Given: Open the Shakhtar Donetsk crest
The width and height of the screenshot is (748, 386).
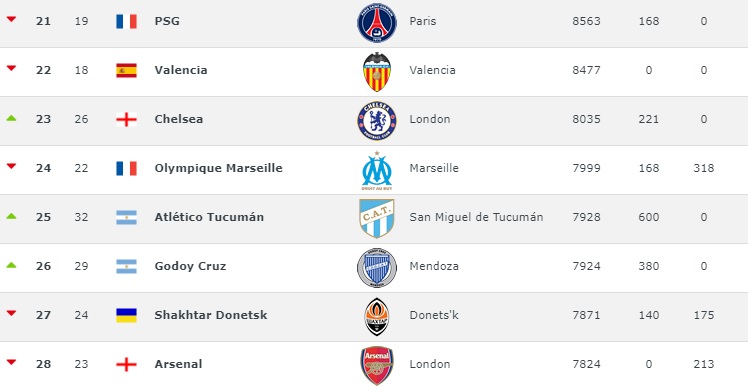Looking at the screenshot, I should coord(377,317).
